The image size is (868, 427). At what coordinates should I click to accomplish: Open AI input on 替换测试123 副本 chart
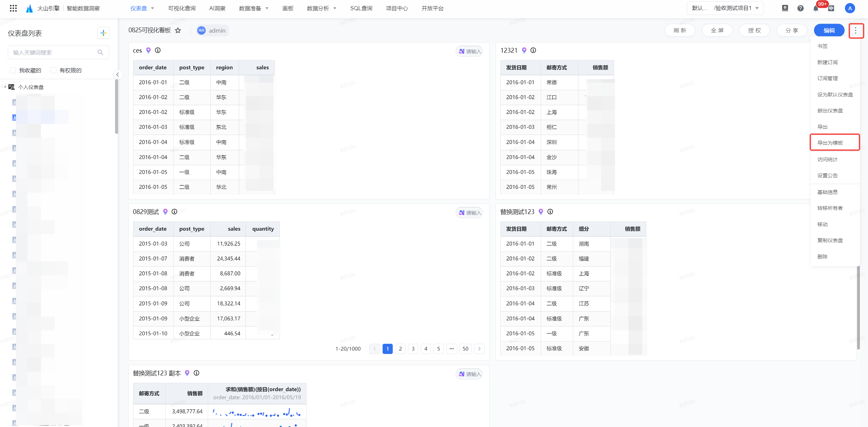(x=469, y=374)
